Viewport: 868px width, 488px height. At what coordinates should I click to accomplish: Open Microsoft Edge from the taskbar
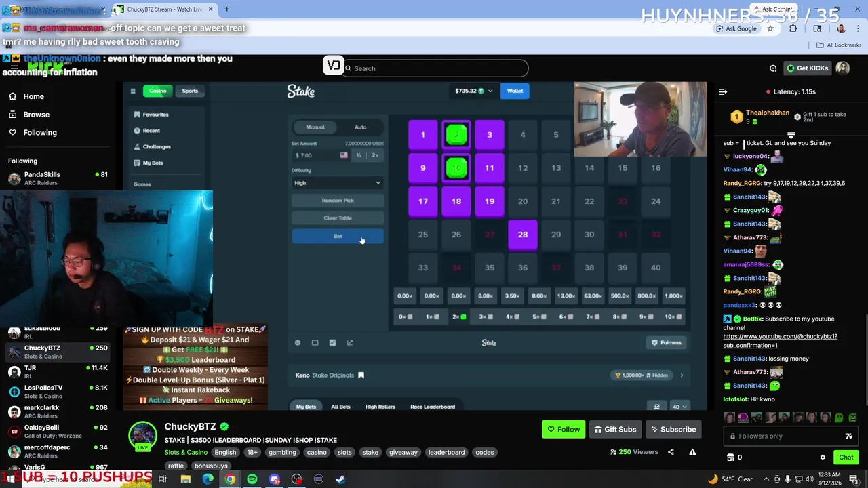click(208, 479)
